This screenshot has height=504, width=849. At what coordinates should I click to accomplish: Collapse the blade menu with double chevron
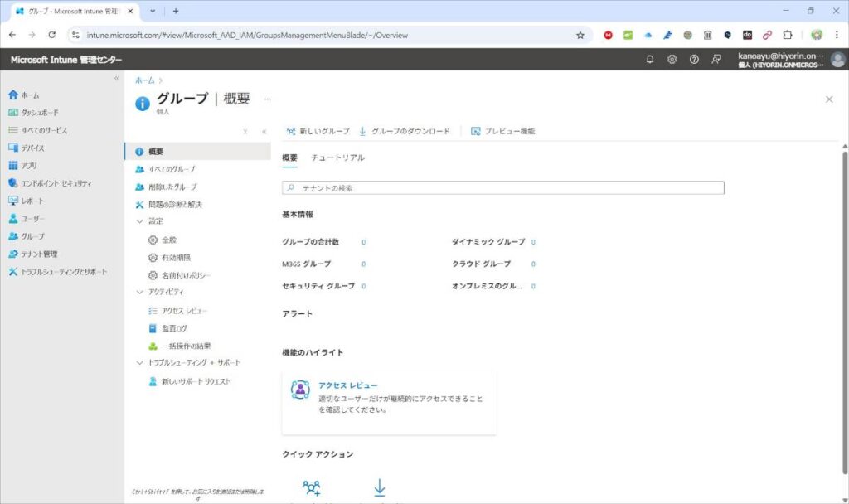pos(264,132)
